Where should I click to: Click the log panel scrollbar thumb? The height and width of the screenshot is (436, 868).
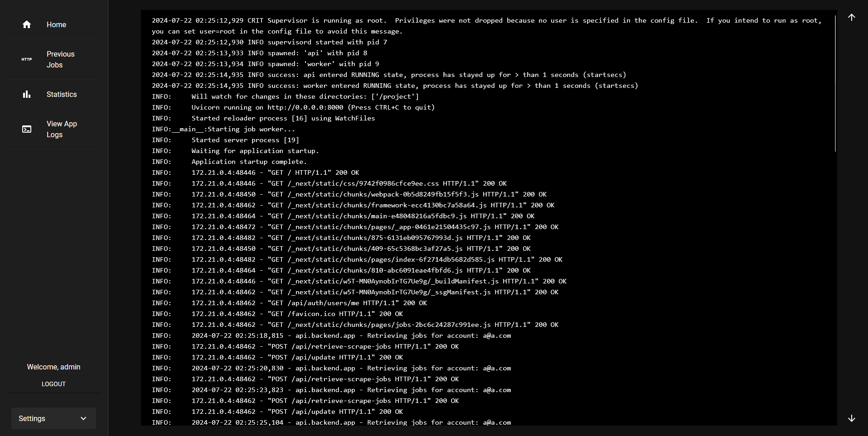point(835,83)
